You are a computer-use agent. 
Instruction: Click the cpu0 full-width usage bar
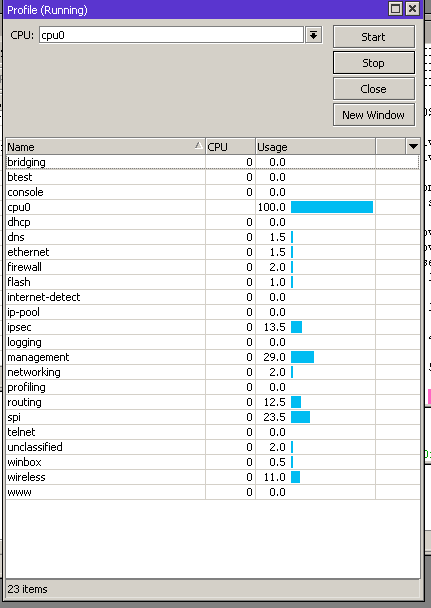[332, 207]
